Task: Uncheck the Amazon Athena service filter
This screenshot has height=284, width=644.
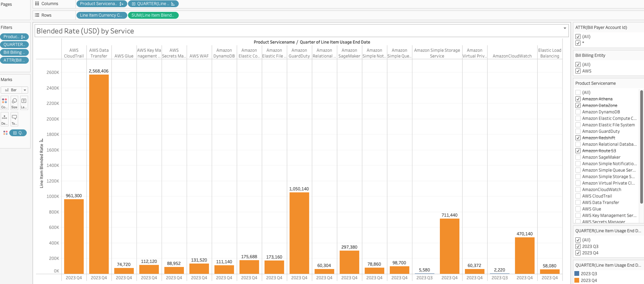Action: 578,99
